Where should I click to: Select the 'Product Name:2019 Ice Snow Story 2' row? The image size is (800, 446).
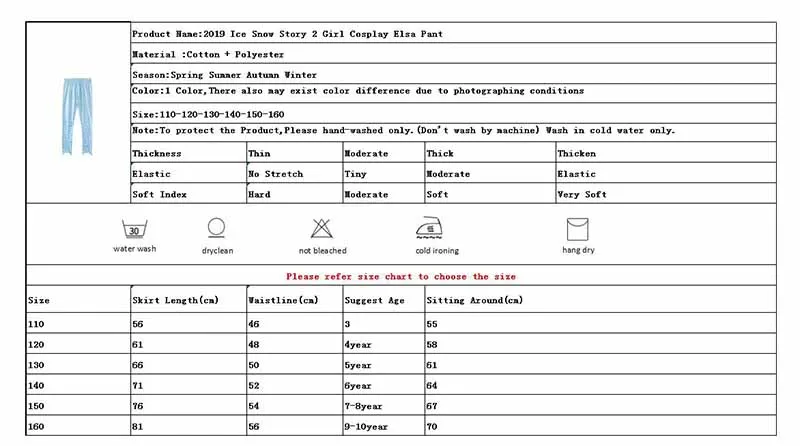click(454, 34)
